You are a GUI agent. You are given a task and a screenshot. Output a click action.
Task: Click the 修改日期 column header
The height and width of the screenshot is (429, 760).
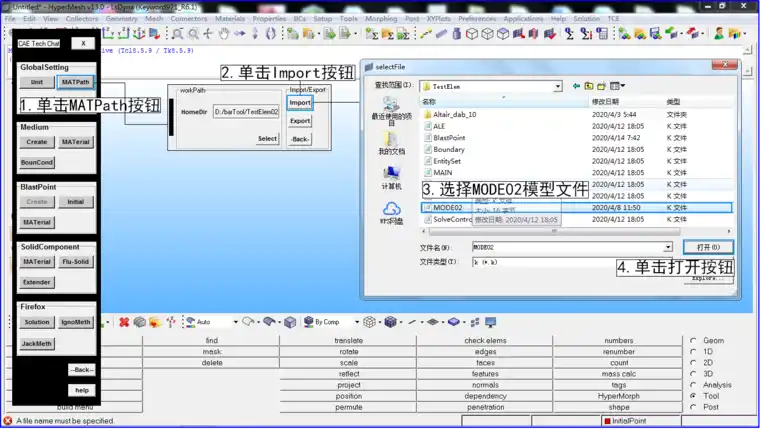click(x=605, y=102)
